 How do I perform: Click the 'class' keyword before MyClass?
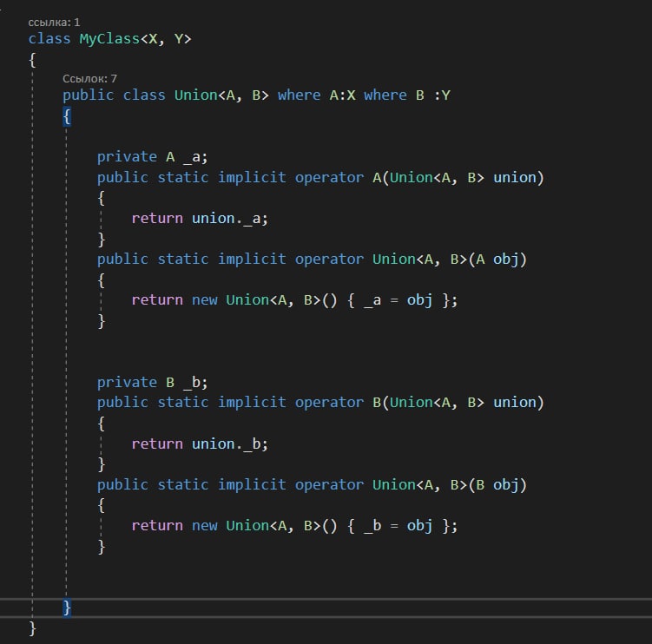tap(49, 39)
